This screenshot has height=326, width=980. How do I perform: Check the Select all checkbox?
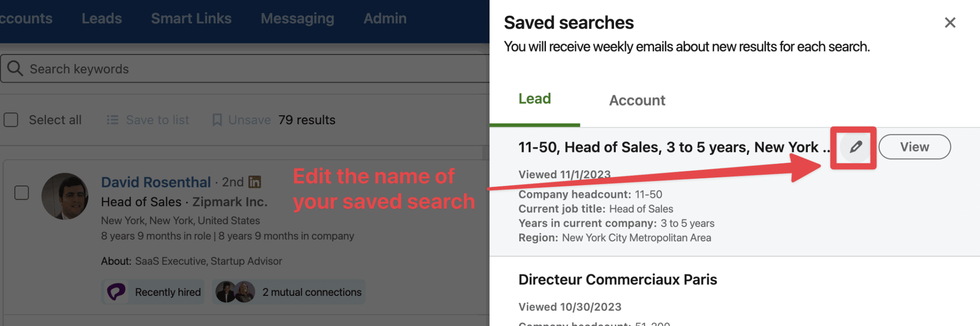(11, 120)
